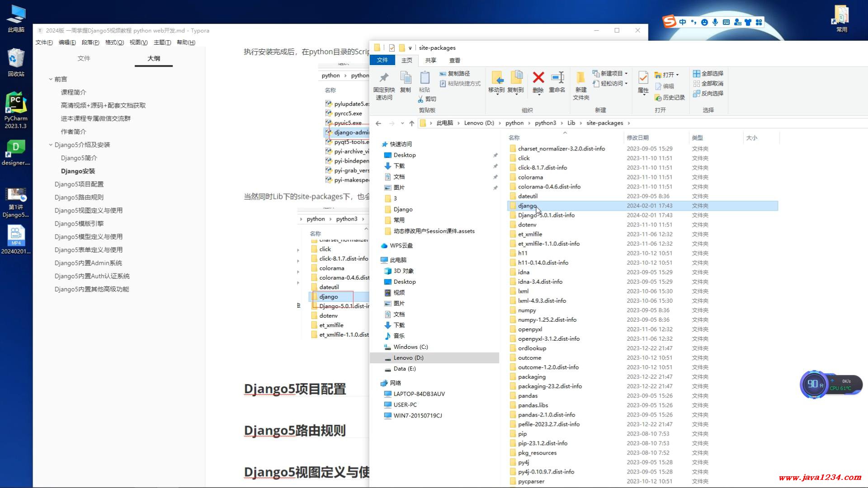The image size is (868, 488).
Task: Click Select none (全部取消) in ribbon
Action: pos(708,84)
